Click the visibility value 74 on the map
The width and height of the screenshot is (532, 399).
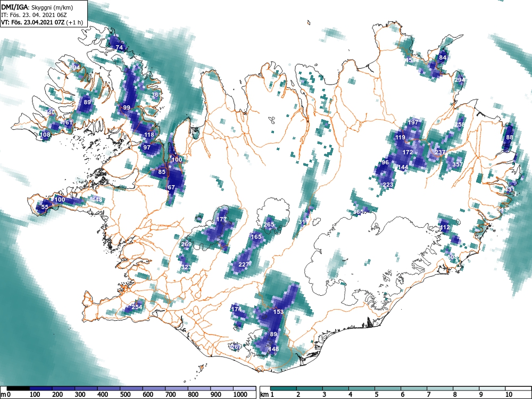(x=119, y=47)
